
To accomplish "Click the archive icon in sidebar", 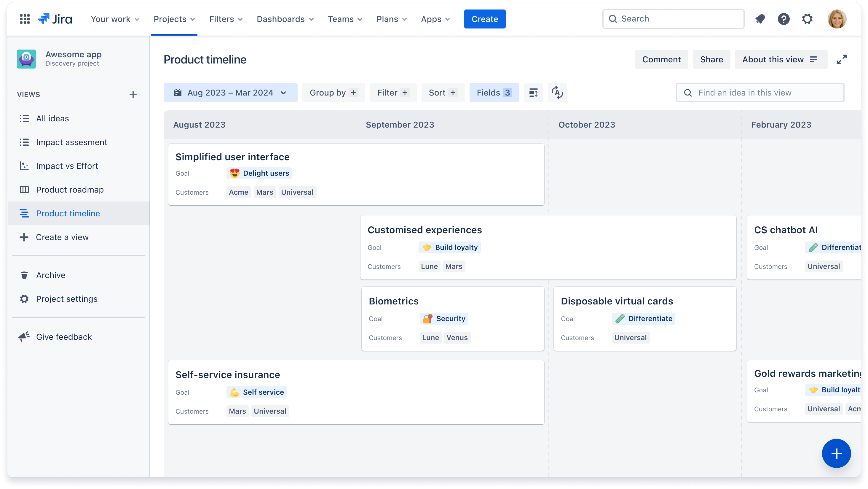I will pos(24,275).
